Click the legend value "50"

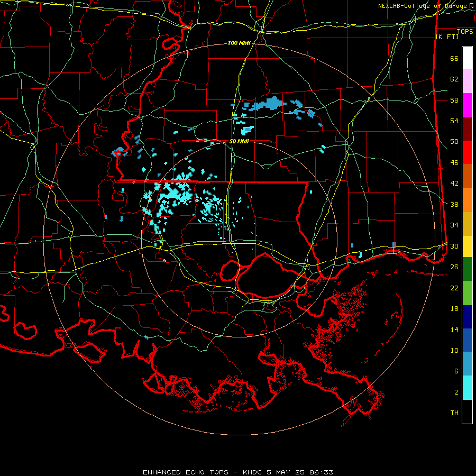454,142
